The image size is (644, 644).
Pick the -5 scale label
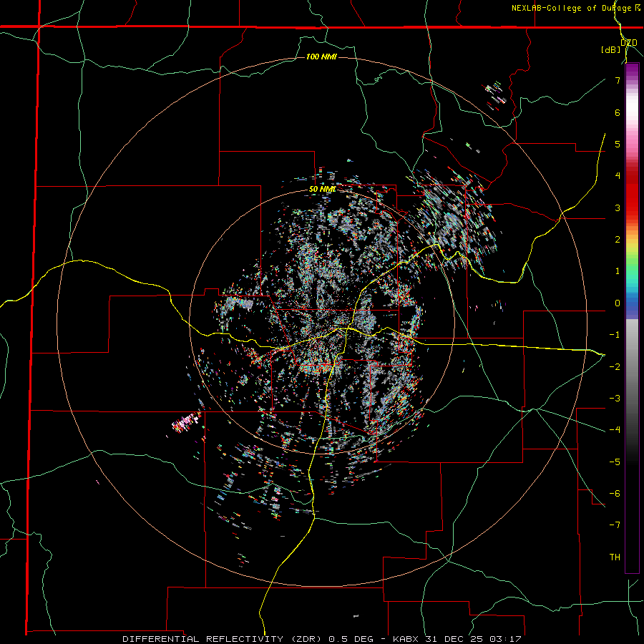[615, 462]
